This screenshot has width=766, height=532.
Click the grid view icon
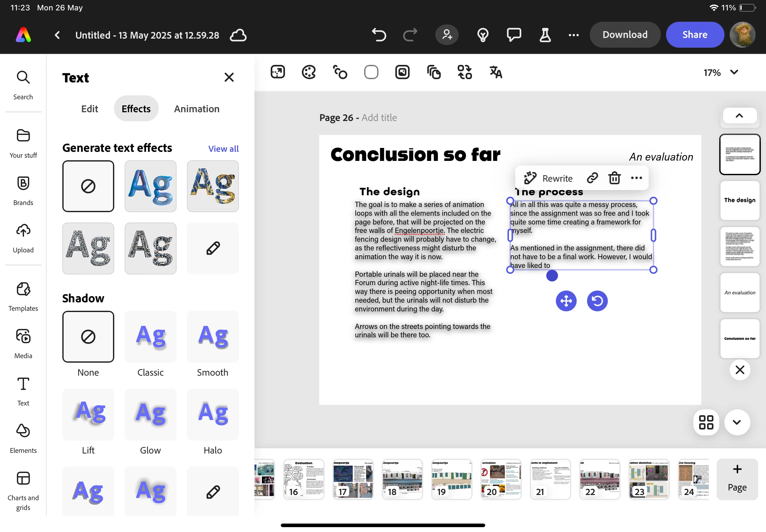click(x=706, y=422)
